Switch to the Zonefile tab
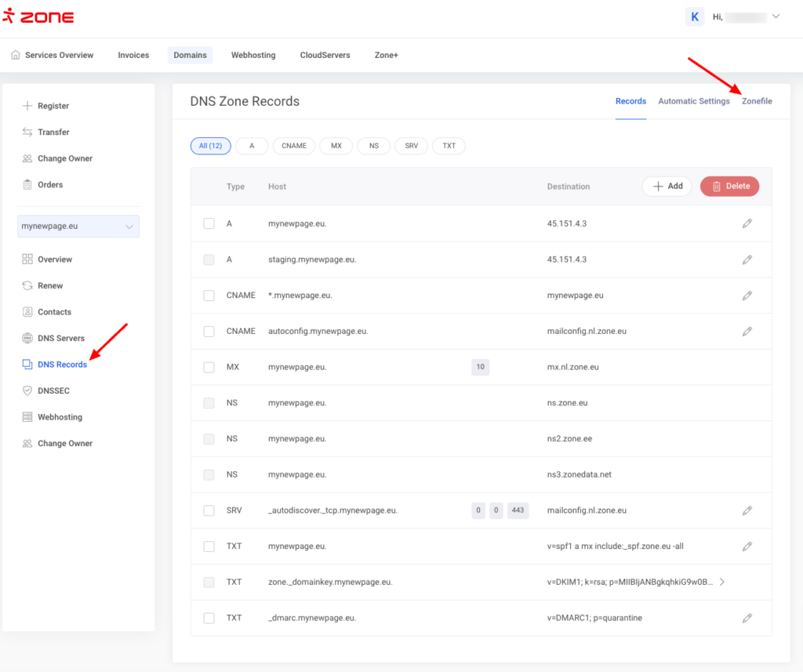The width and height of the screenshot is (803, 672). pyautogui.click(x=757, y=101)
